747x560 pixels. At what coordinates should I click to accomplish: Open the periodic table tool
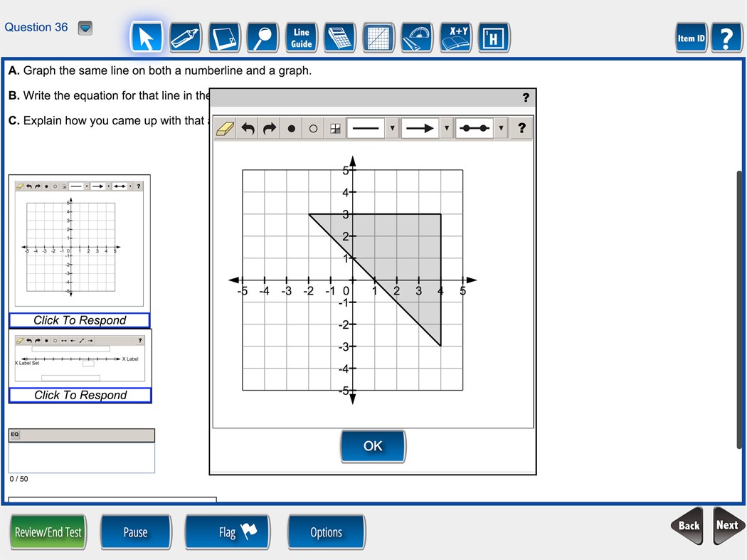(x=494, y=37)
